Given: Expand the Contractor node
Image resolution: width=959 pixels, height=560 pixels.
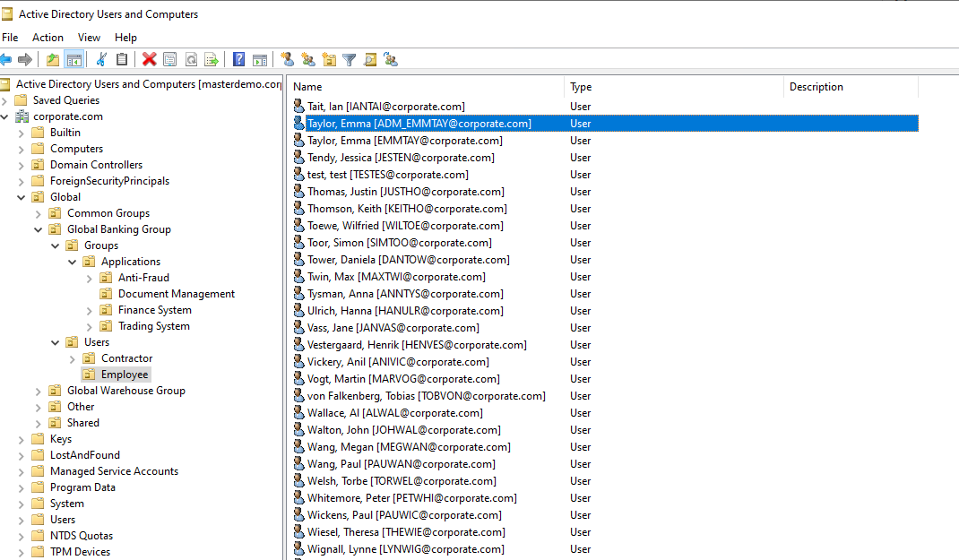Looking at the screenshot, I should [73, 359].
